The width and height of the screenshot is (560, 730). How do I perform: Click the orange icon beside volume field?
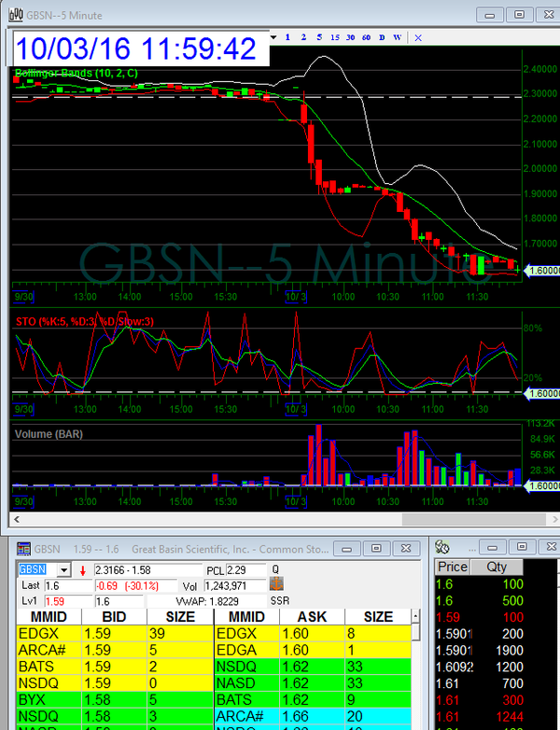(x=276, y=584)
